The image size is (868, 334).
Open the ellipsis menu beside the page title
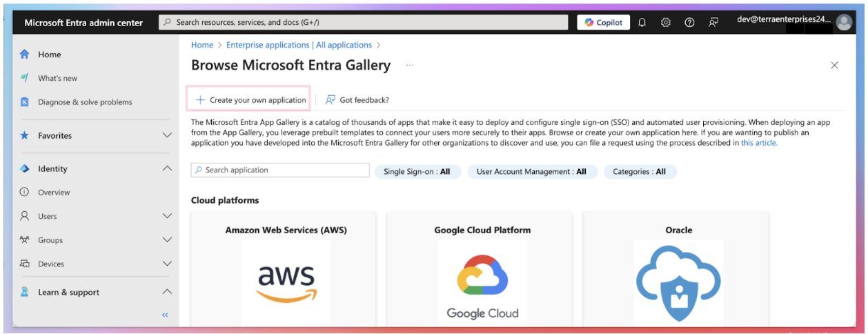410,66
